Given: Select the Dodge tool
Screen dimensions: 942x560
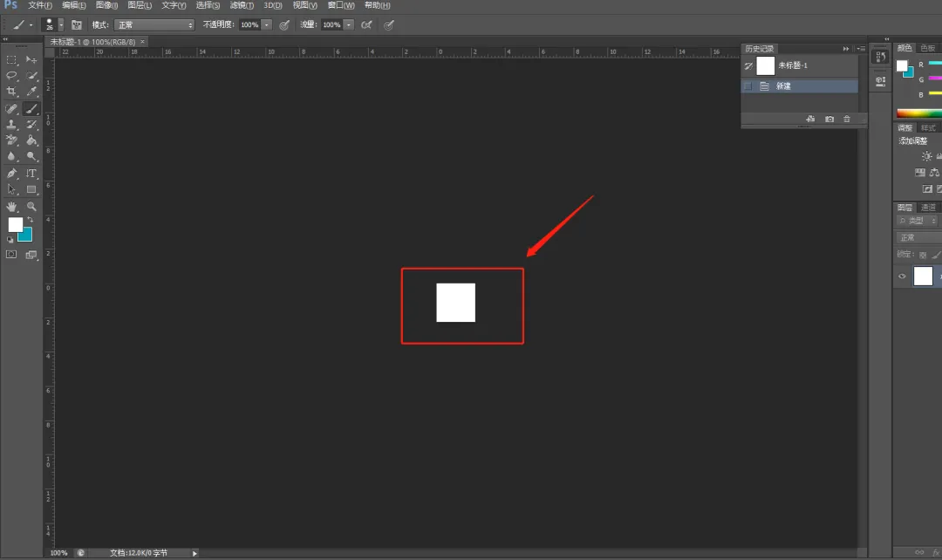Looking at the screenshot, I should 31,156.
